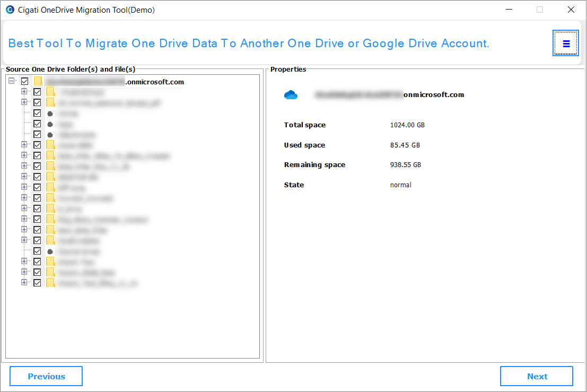Click the 'Used space' label
Image resolution: width=587 pixels, height=392 pixels.
[304, 145]
